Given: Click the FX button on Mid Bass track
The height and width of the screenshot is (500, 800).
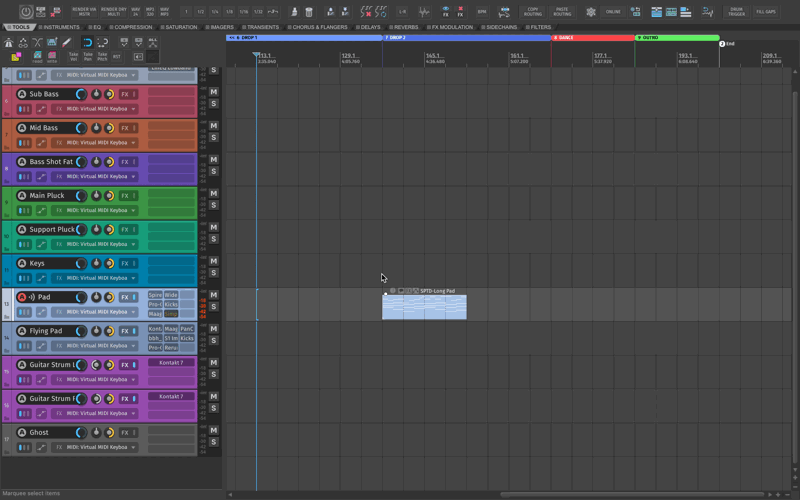Looking at the screenshot, I should coord(125,128).
